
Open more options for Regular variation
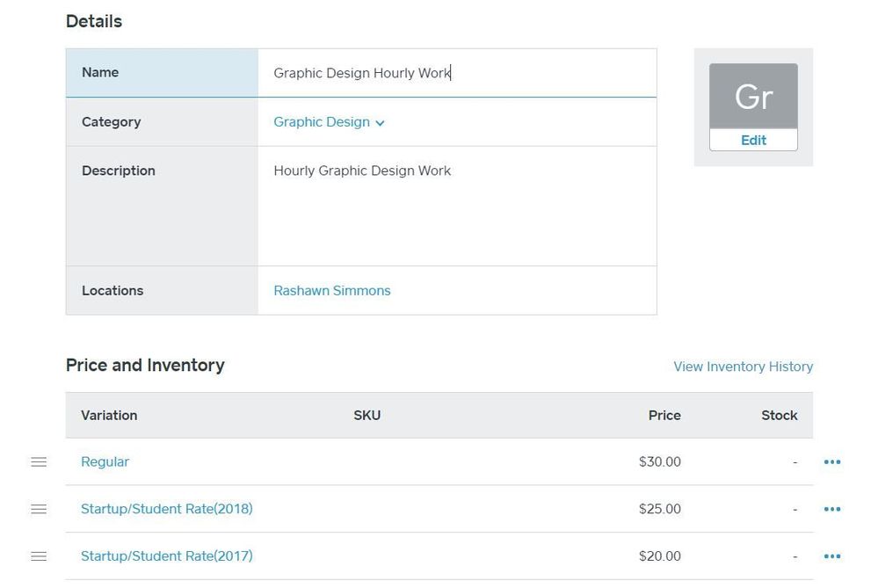pyautogui.click(x=831, y=461)
